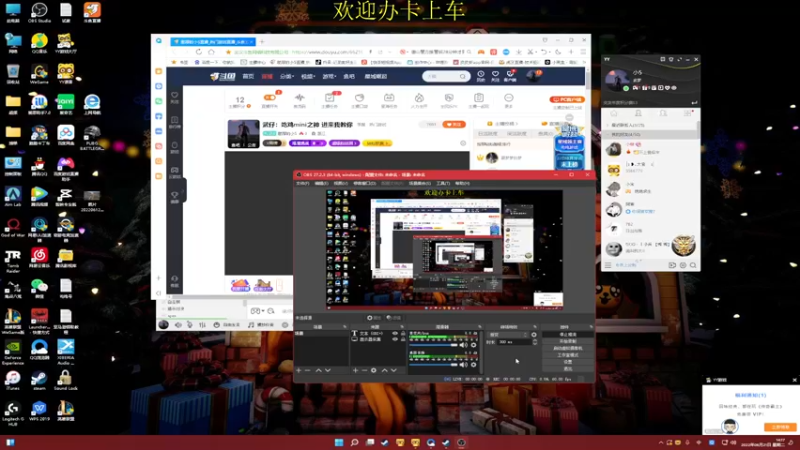This screenshot has width=800, height=450.
Task: Open transition properties gear in OBS
Action: (534, 335)
